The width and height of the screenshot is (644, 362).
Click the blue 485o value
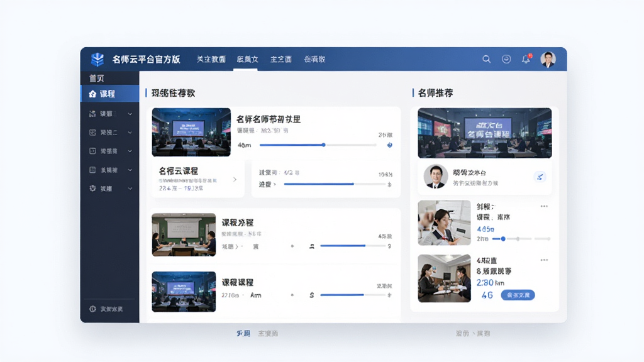coord(486,229)
